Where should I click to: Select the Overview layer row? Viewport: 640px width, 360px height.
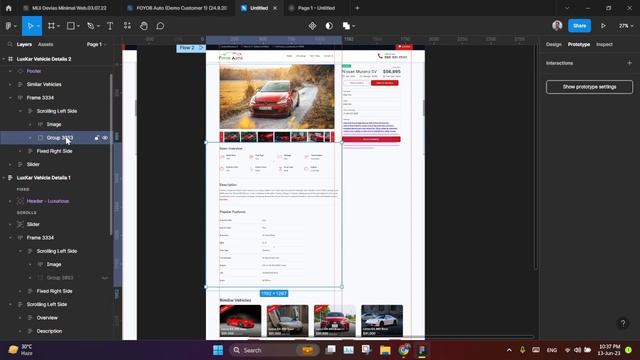click(56, 318)
